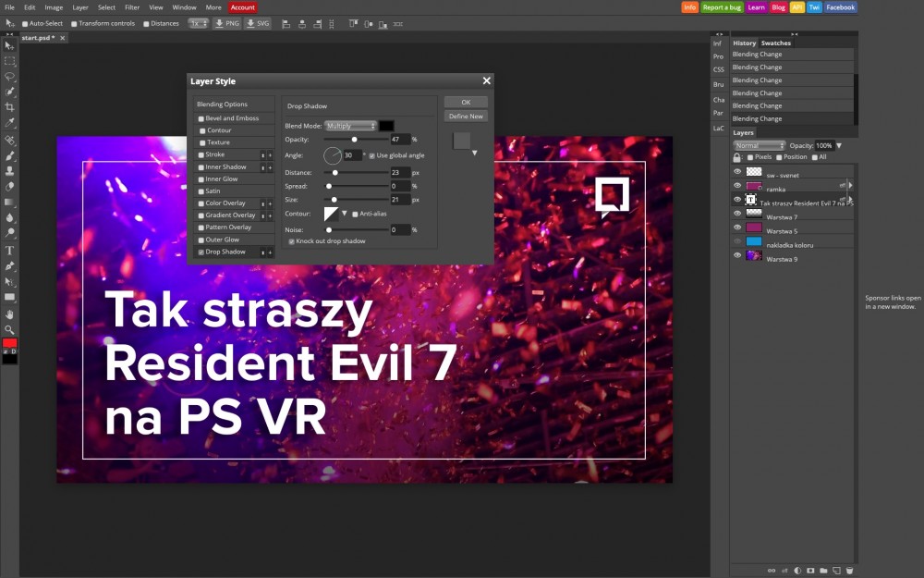This screenshot has width=924, height=578.
Task: Expand effects of ramka layer
Action: pyautogui.click(x=850, y=185)
